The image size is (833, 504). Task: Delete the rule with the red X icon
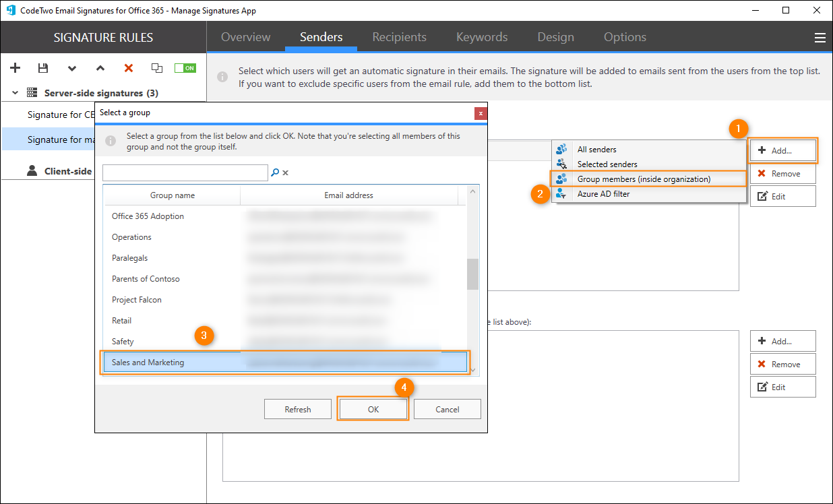tap(129, 68)
